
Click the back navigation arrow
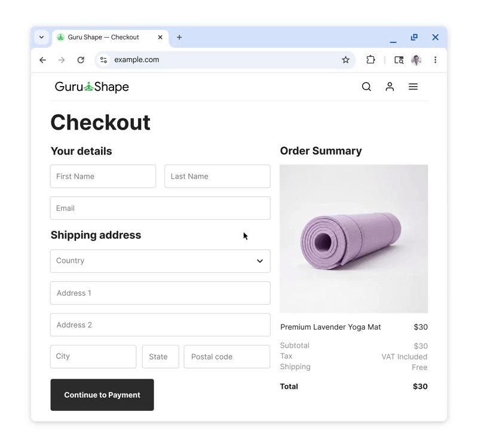click(42, 60)
